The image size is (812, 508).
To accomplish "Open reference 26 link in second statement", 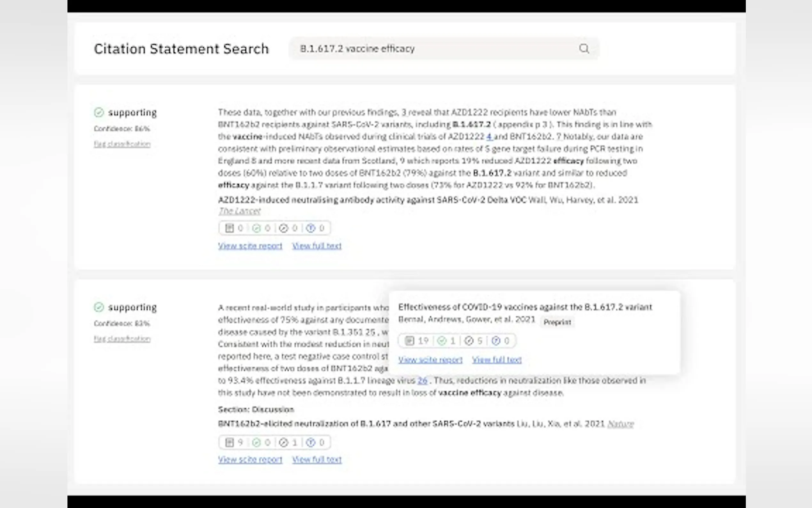I will (x=422, y=381).
